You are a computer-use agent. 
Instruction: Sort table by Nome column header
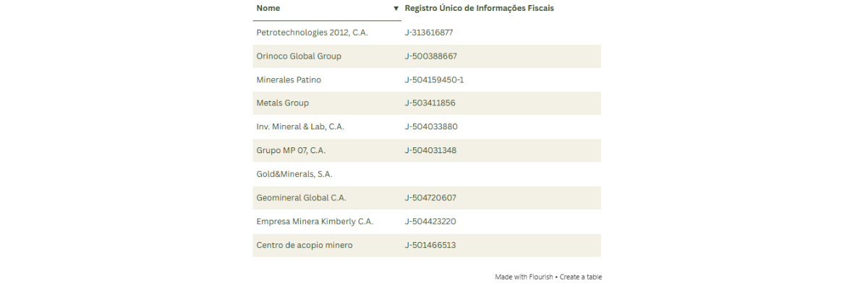pyautogui.click(x=268, y=9)
